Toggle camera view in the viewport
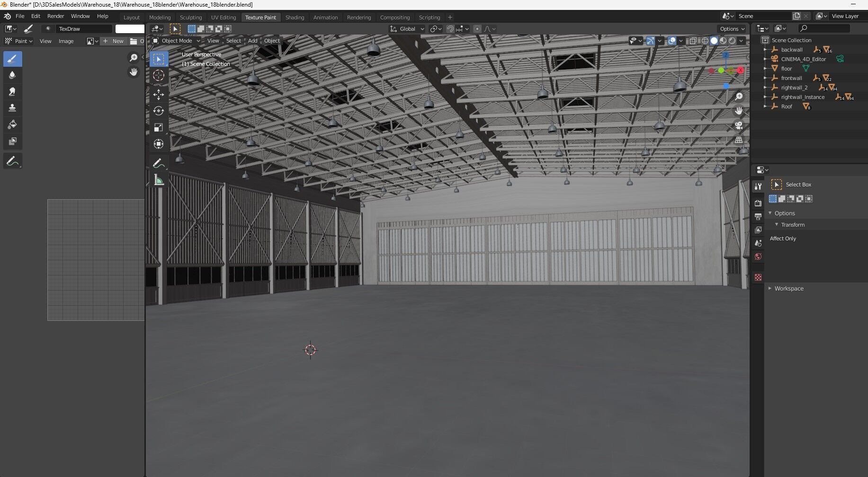 [739, 125]
